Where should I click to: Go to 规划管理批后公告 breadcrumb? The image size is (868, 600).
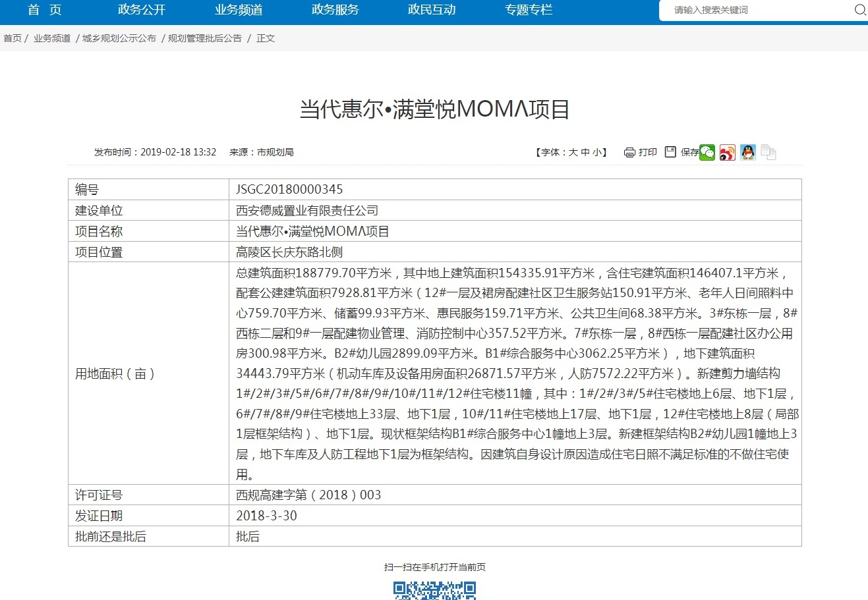pos(205,38)
